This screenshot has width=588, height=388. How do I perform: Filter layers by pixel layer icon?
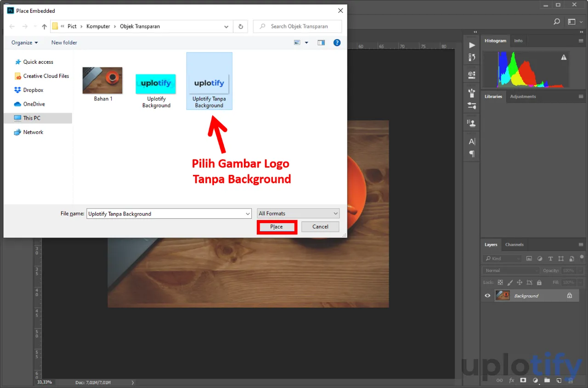(x=529, y=259)
